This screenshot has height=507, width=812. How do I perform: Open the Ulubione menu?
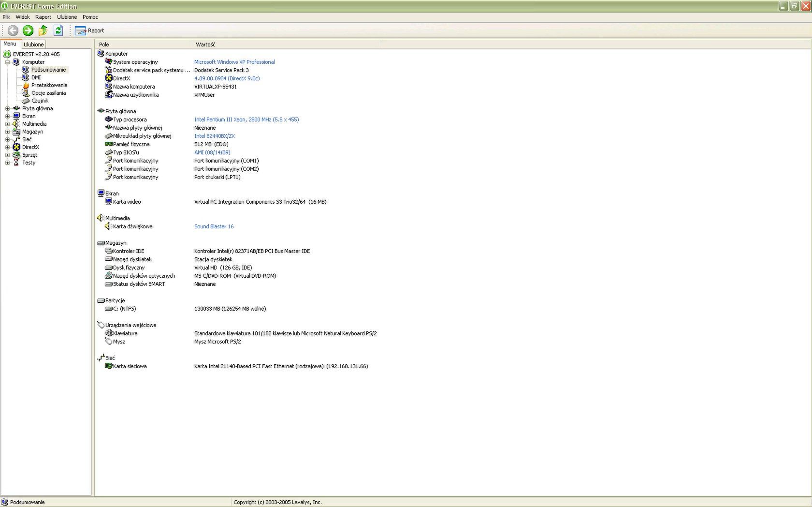(x=67, y=17)
